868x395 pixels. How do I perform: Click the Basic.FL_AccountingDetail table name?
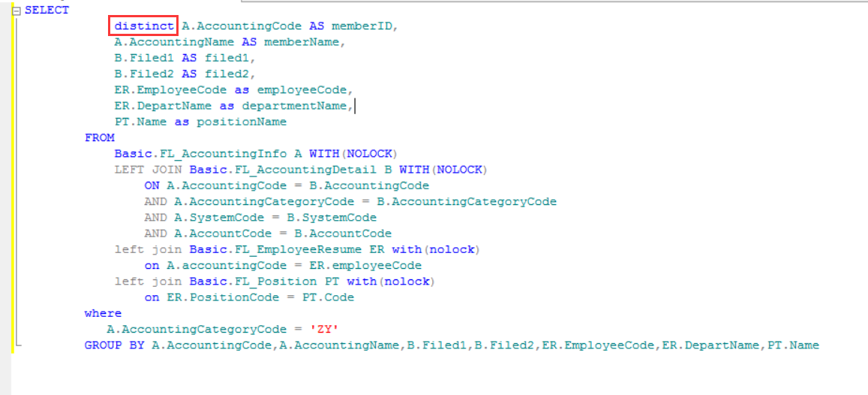[x=283, y=170]
